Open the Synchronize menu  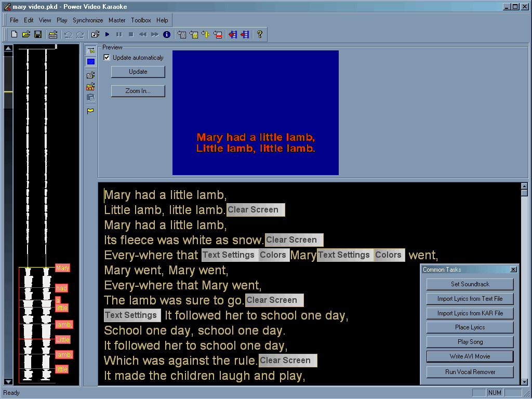88,20
